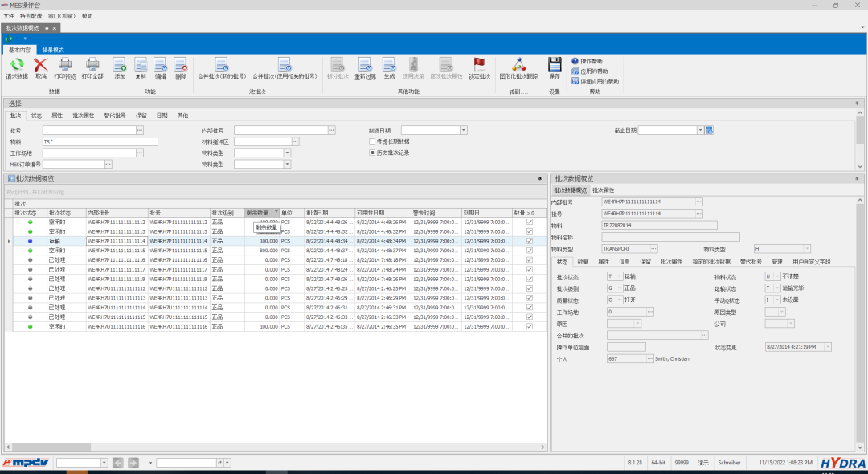Viewport: 868px width, 474px height.
Task: Click the red X 取消 icon
Action: click(x=41, y=64)
